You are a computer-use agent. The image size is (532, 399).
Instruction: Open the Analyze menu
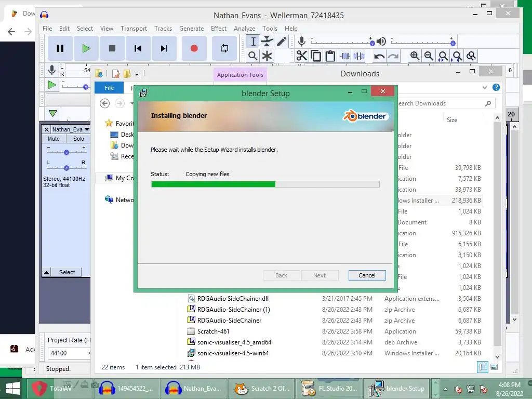click(244, 29)
